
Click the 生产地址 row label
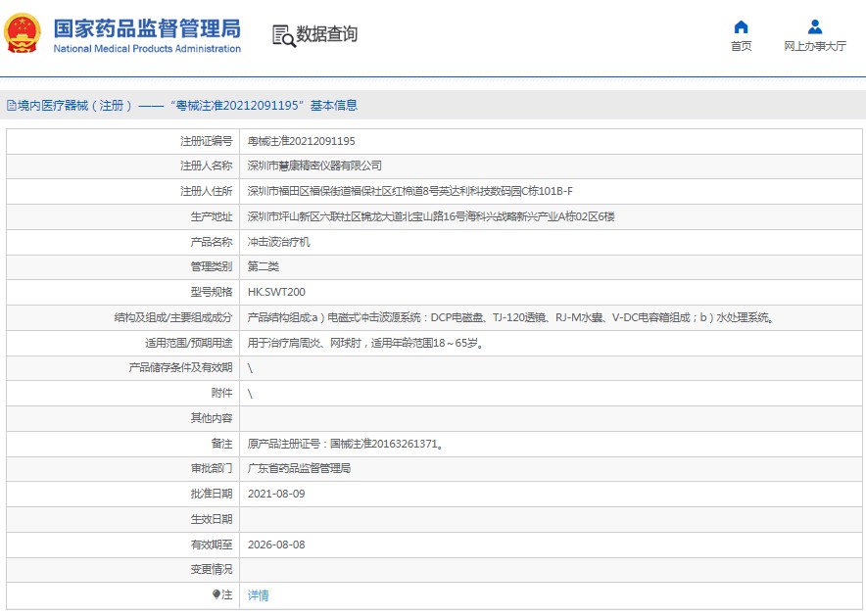pyautogui.click(x=212, y=216)
